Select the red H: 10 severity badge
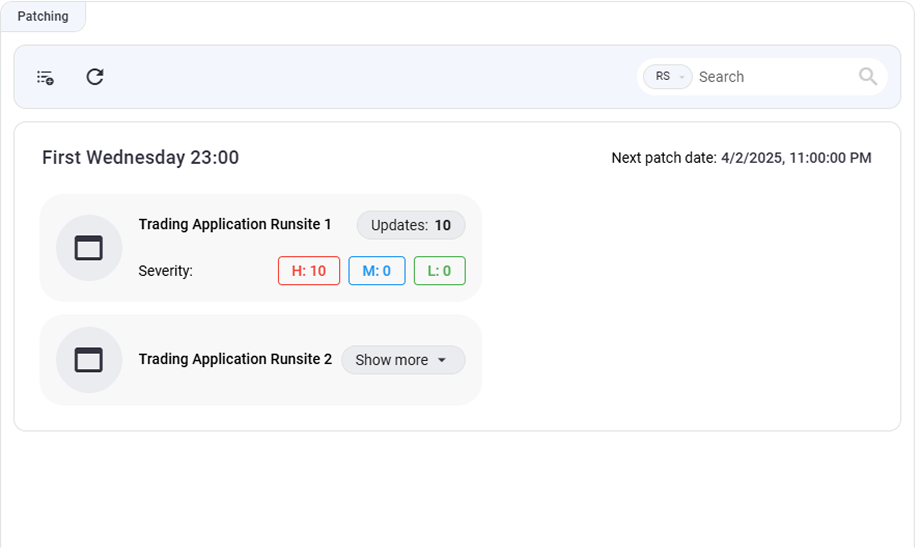The image size is (915, 548). [x=309, y=271]
